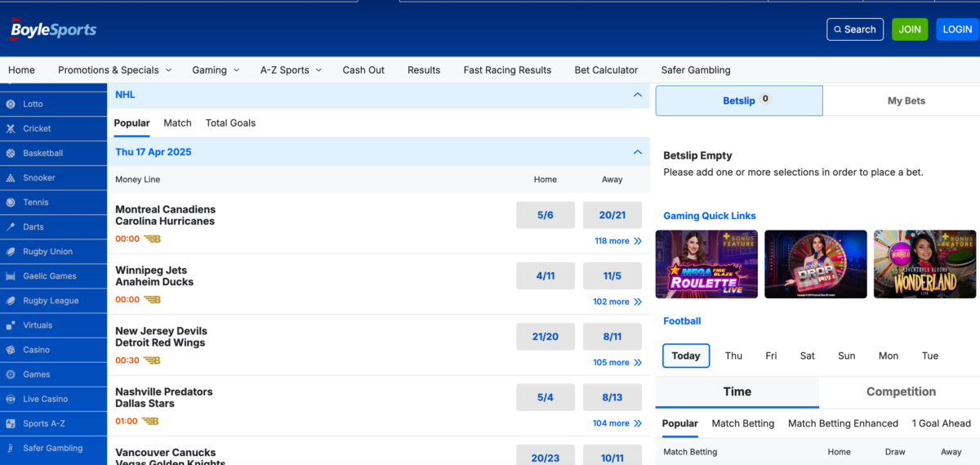Open Mega Fire Blaze Roulette Live thumbnail
This screenshot has height=465, width=980.
[x=706, y=264]
